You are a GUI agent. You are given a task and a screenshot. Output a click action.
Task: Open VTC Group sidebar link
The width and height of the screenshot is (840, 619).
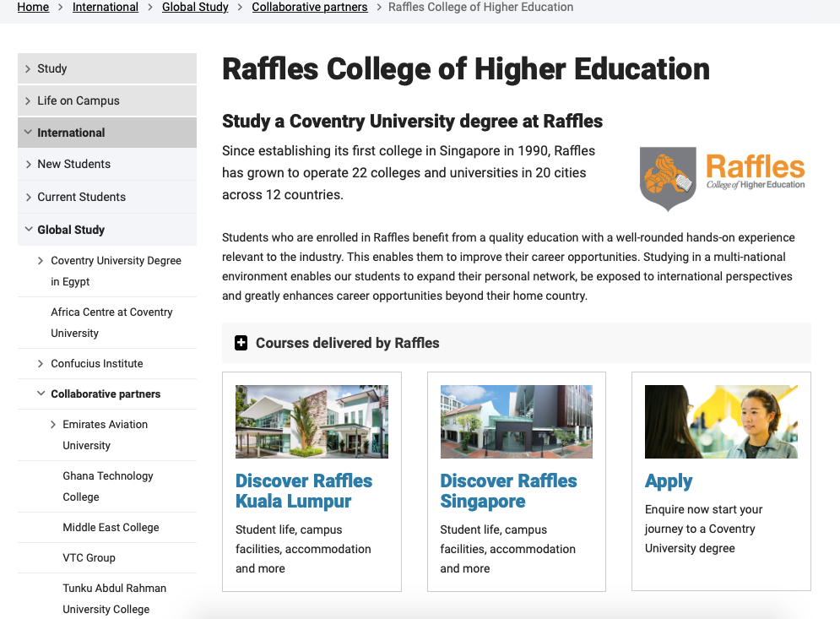click(x=89, y=558)
